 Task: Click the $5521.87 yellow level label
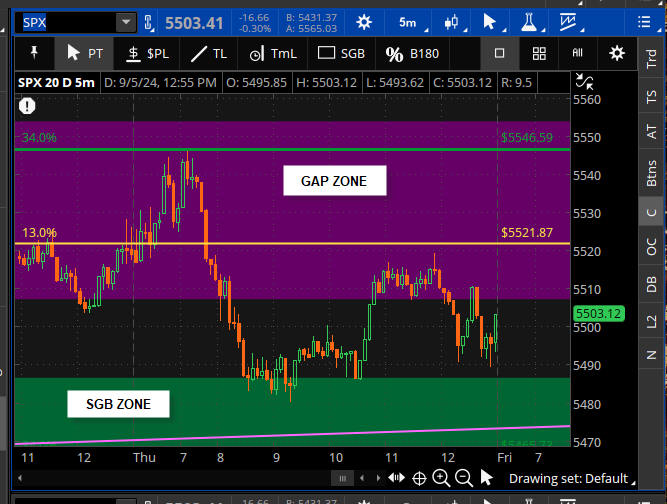pos(527,233)
